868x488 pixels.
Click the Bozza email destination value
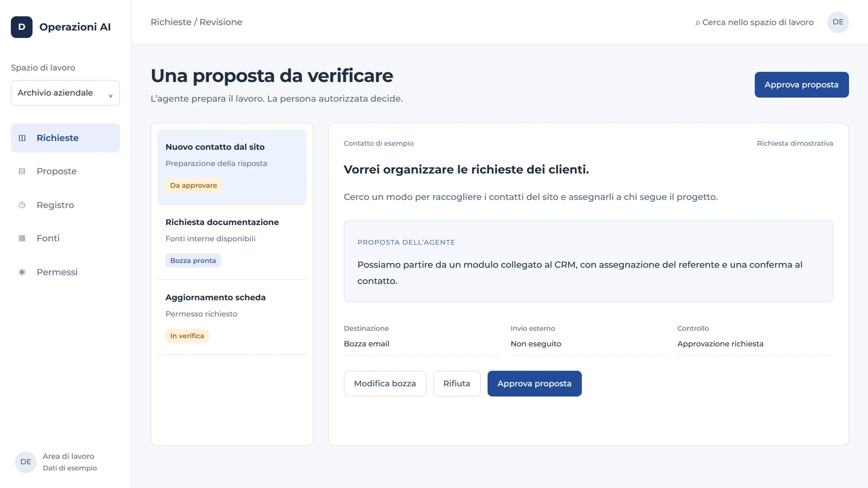pos(367,344)
